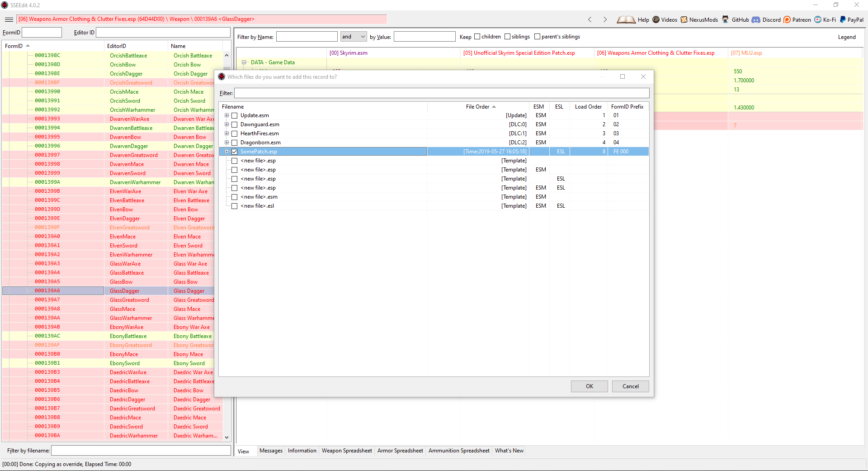Switch to the Information tab

pos(302,451)
